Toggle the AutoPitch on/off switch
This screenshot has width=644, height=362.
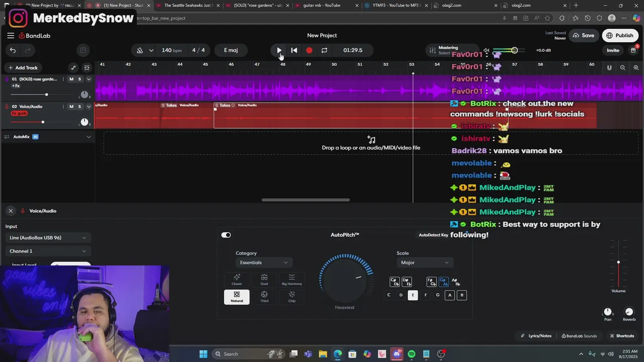click(x=226, y=235)
